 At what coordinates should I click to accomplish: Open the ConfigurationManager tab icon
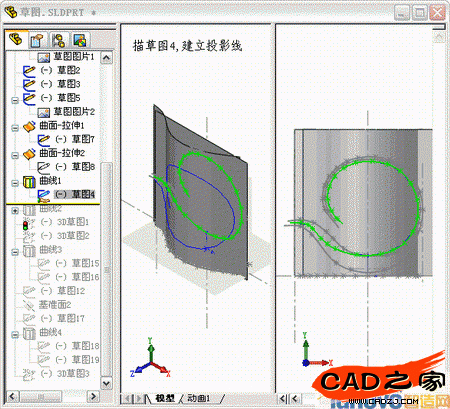pyautogui.click(x=59, y=40)
